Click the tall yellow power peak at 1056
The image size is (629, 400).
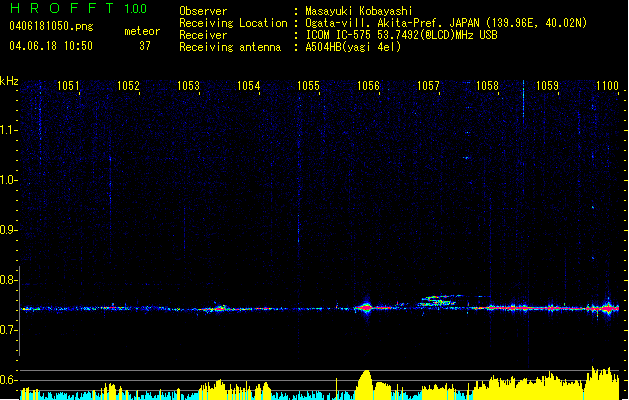point(365,384)
